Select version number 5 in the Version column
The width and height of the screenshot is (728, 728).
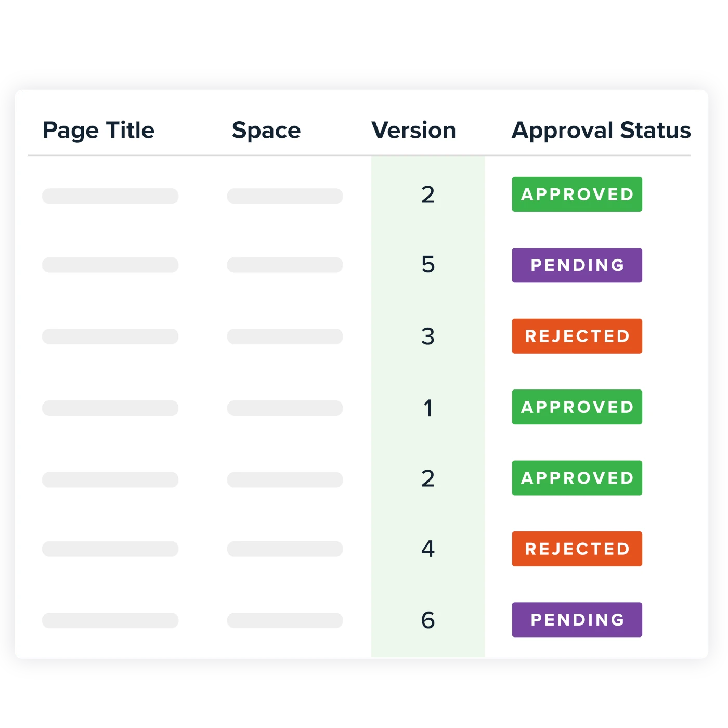(428, 264)
